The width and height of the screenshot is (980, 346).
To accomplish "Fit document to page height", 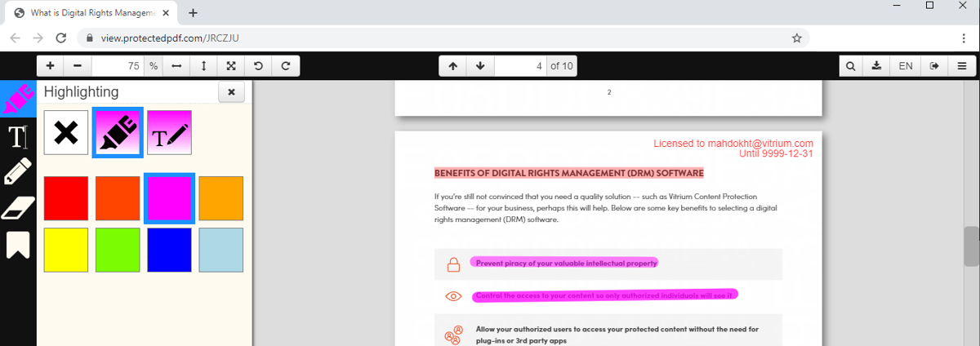I will click(203, 66).
